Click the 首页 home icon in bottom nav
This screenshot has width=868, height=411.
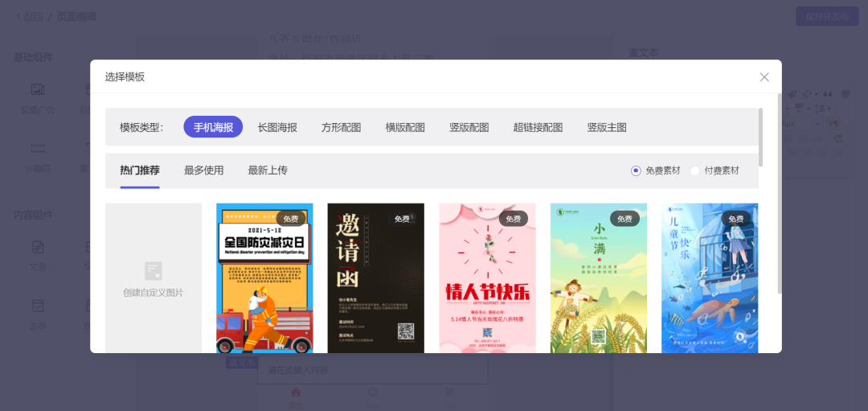[x=296, y=393]
